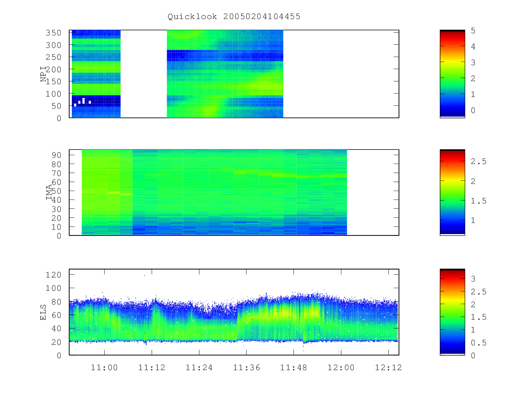Select the NPI y-axis label
Screen dimensions: 532x399
(43, 74)
